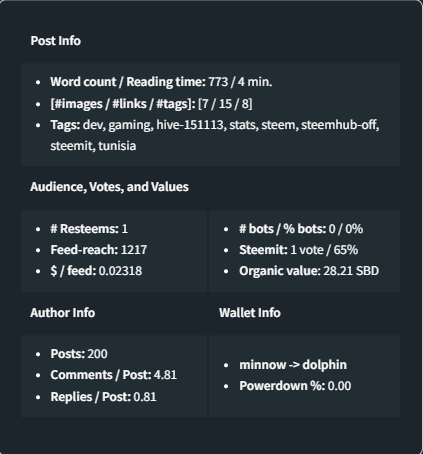Click the images / links / tags count line
Image resolution: width=423 pixels, height=454 pixels.
[151, 104]
